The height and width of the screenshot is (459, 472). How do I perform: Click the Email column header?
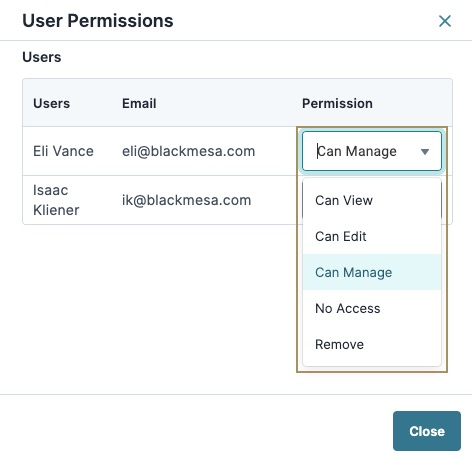139,103
